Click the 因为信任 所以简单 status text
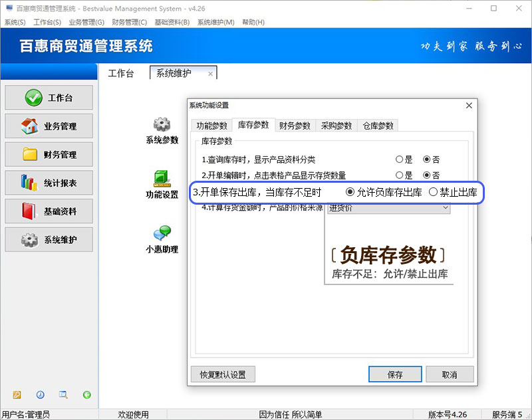The width and height of the screenshot is (532, 420). [291, 414]
